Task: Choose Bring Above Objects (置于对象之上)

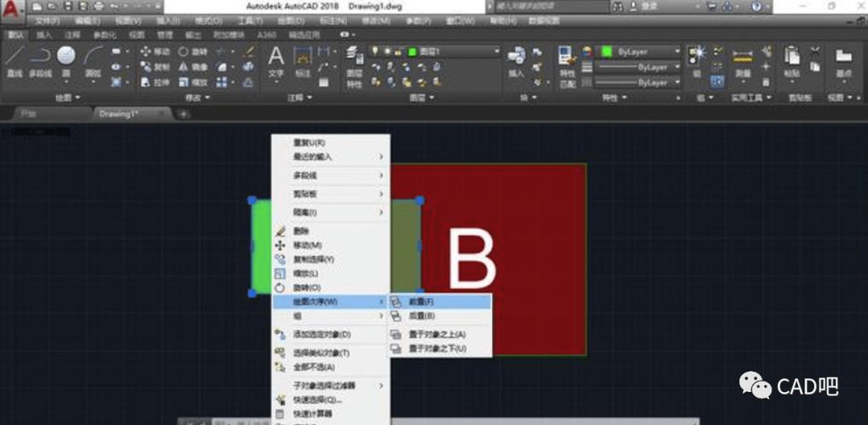Action: coord(440,334)
